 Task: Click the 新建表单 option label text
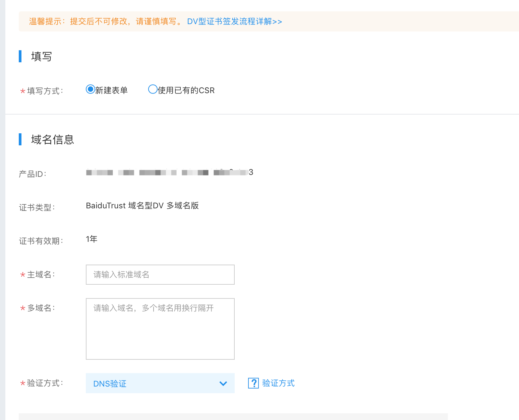(111, 90)
